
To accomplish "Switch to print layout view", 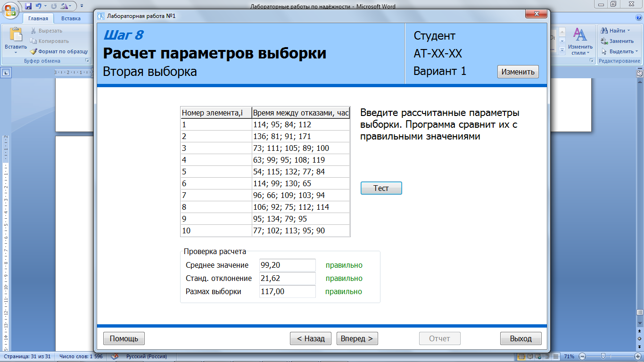I will [x=521, y=356].
